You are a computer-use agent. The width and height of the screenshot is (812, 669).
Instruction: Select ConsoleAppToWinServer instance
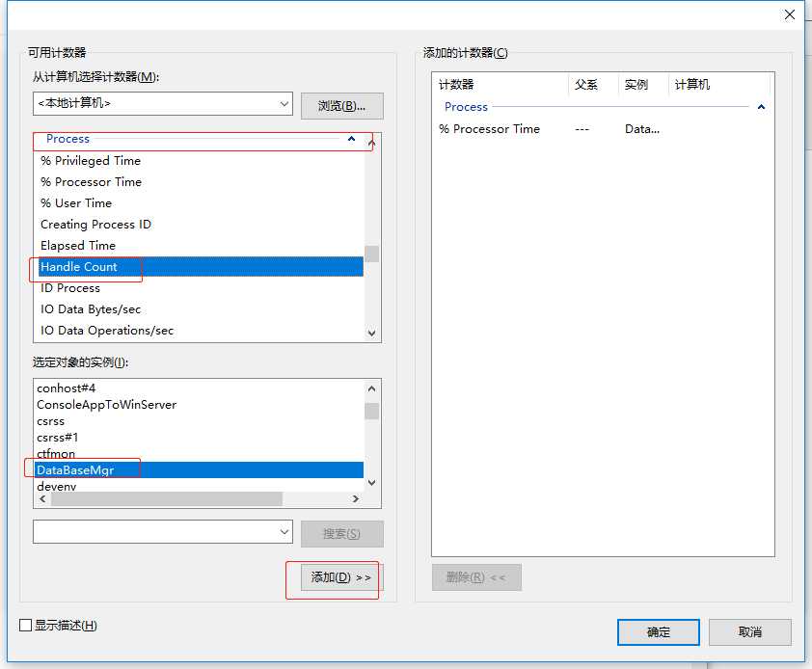pos(200,405)
